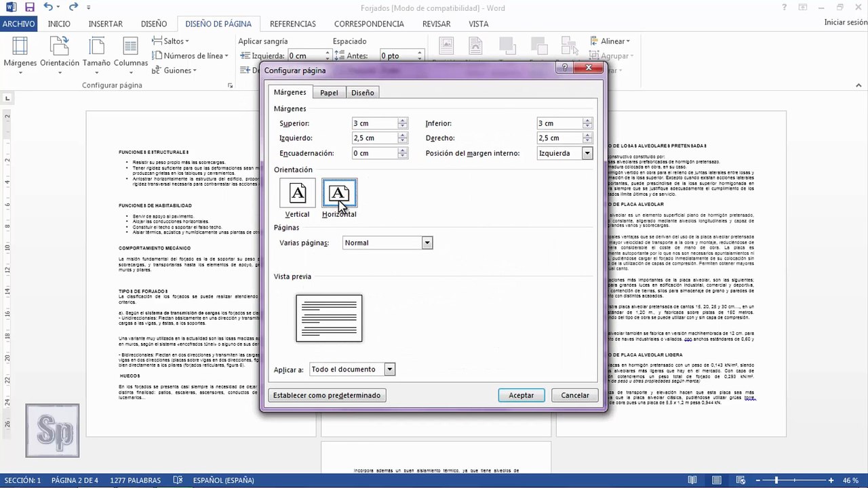This screenshot has height=488, width=868.
Task: Click Establecer como predeterminado button
Action: pyautogui.click(x=327, y=395)
